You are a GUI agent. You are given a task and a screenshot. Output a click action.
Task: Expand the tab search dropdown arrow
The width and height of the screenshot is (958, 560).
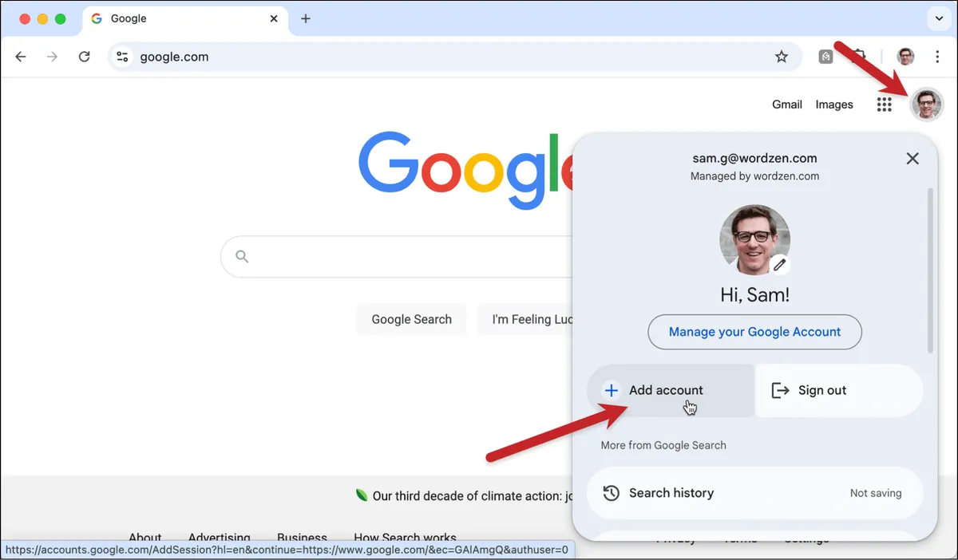coord(938,18)
